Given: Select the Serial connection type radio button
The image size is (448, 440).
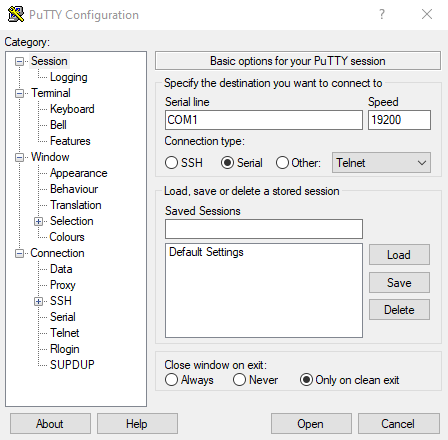Looking at the screenshot, I should [x=227, y=163].
